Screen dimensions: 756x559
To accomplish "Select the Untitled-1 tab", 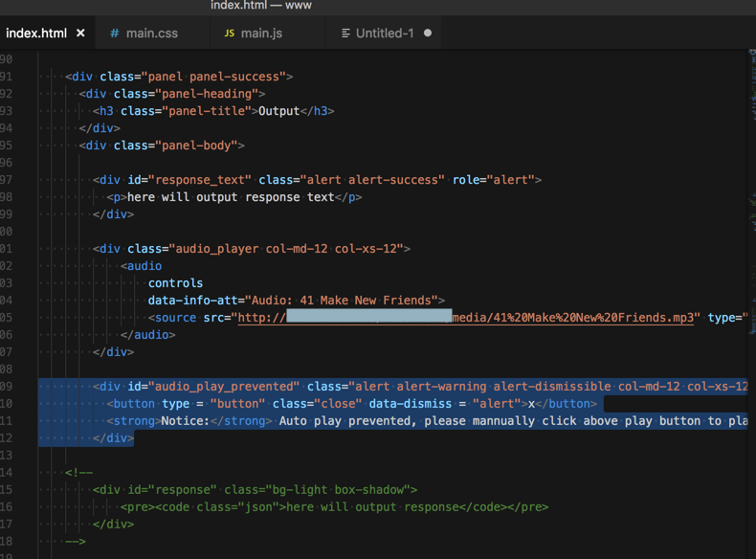I will [385, 33].
